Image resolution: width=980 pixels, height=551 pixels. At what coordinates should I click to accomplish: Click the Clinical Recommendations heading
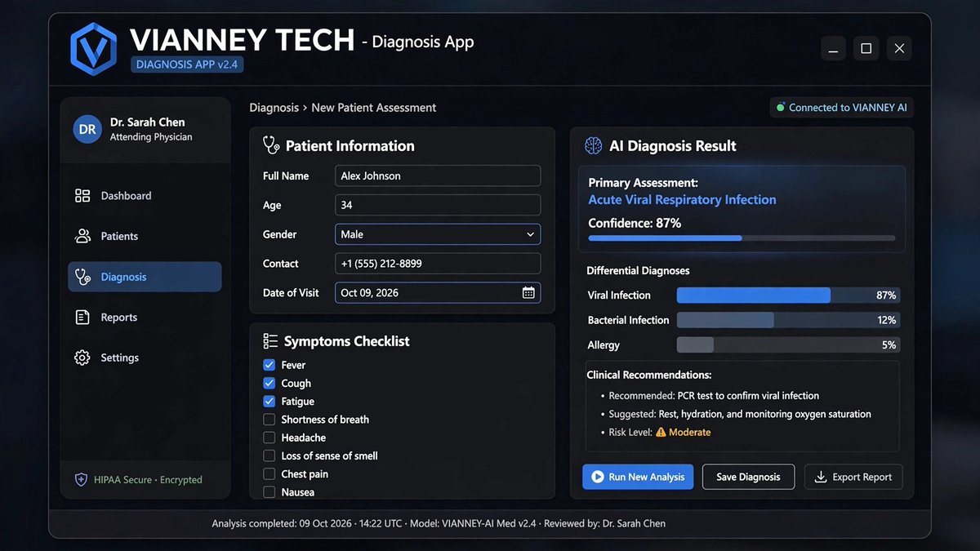pyautogui.click(x=648, y=375)
